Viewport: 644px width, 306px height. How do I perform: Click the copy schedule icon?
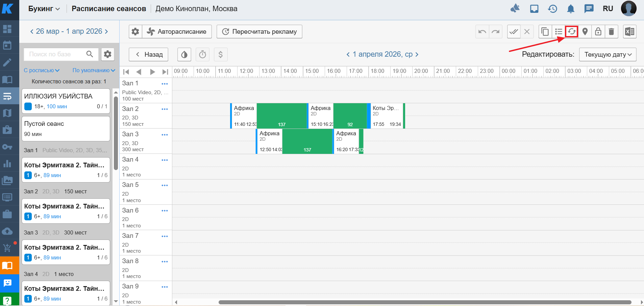tap(545, 32)
